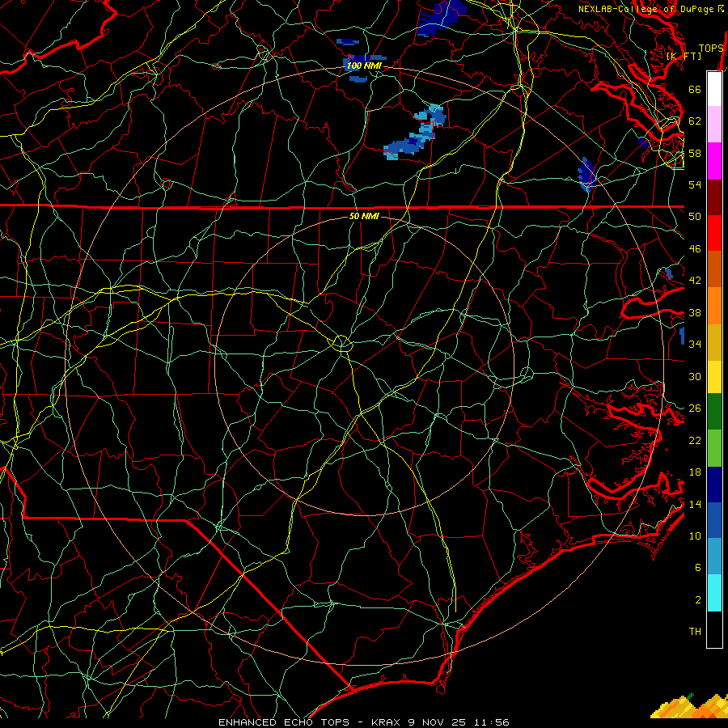Click the dark blue echo behind the 100 NMI label
Screen dimensions: 728x728
364,64
